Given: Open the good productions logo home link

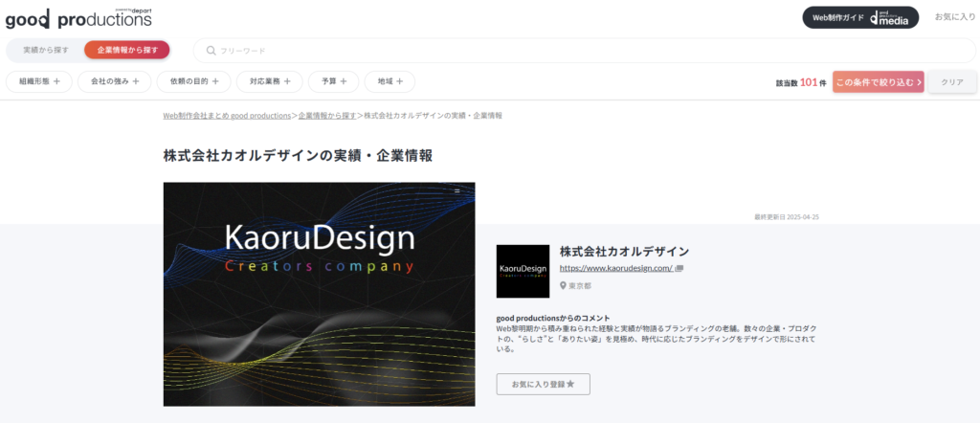Looking at the screenshot, I should (78, 19).
